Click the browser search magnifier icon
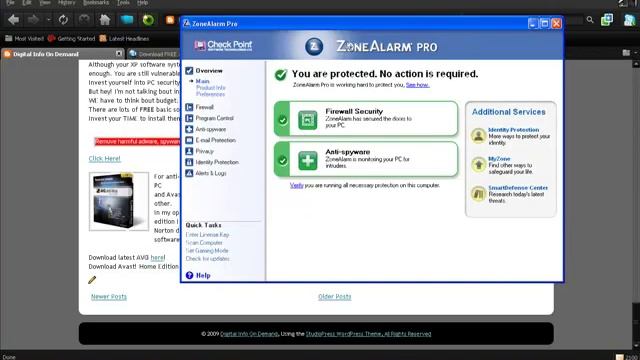The height and width of the screenshot is (360, 640). click(590, 20)
